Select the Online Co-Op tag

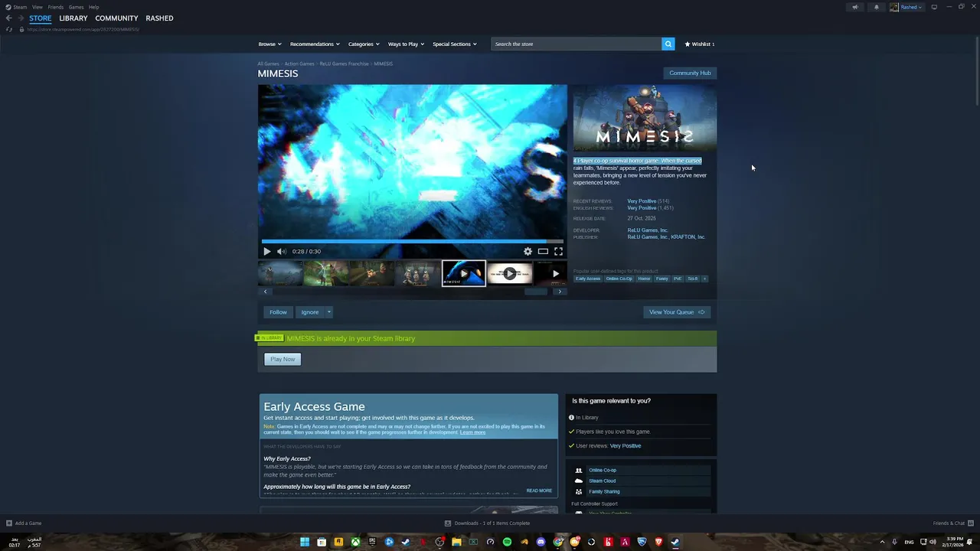pyautogui.click(x=619, y=279)
